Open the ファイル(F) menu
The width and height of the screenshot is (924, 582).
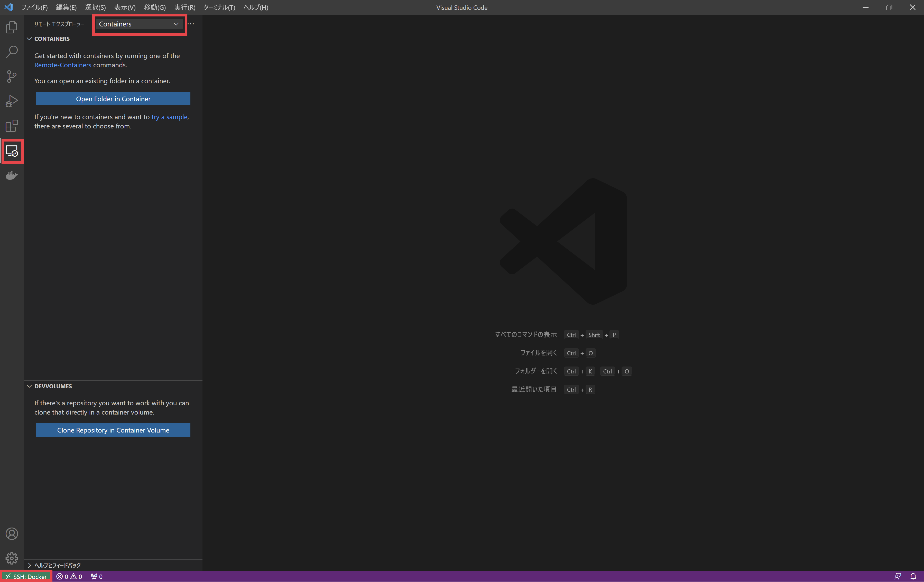coord(34,7)
